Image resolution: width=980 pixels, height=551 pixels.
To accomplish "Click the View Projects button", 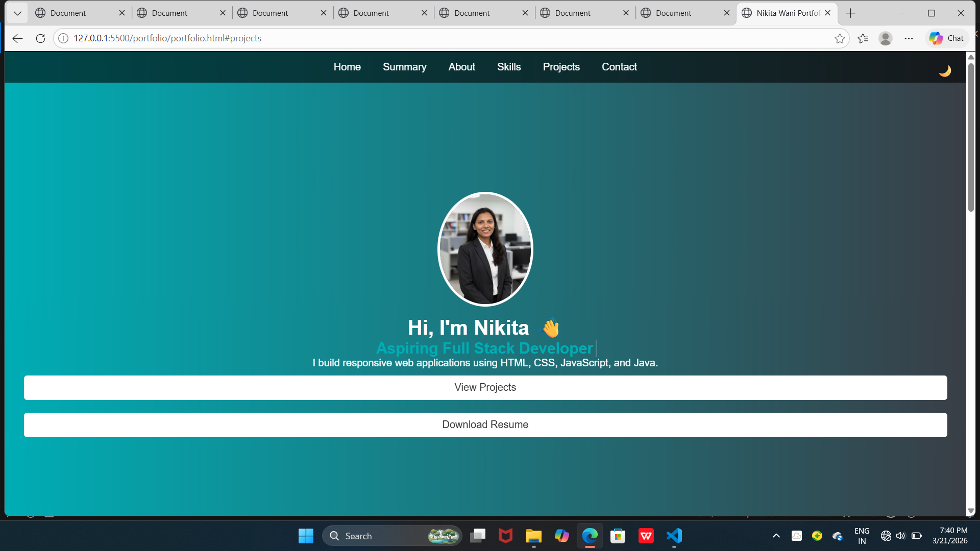I will [x=485, y=388].
